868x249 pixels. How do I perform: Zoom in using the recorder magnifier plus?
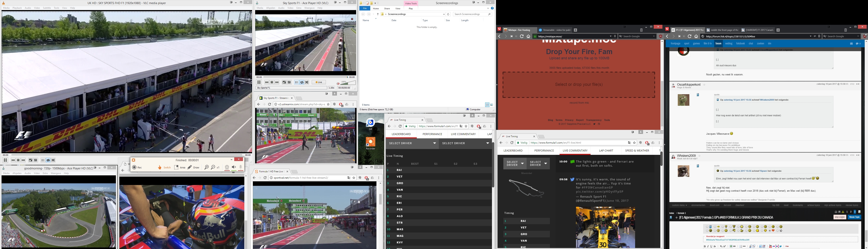pos(207,167)
